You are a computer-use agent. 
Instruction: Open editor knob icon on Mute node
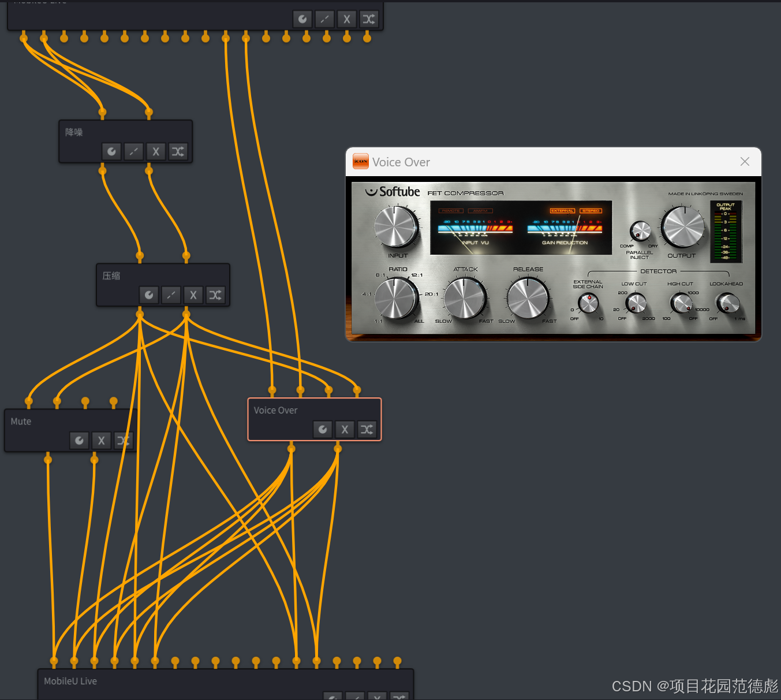pos(79,441)
